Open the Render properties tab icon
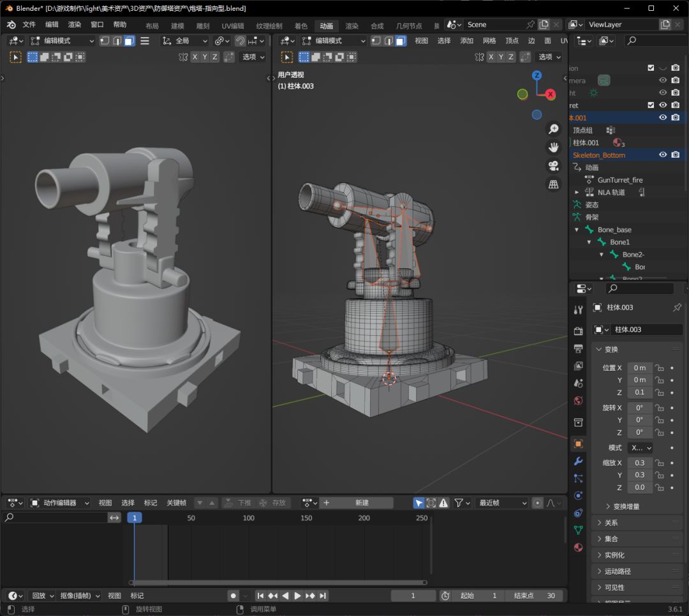Screen dimensions: 689x616 (578, 331)
